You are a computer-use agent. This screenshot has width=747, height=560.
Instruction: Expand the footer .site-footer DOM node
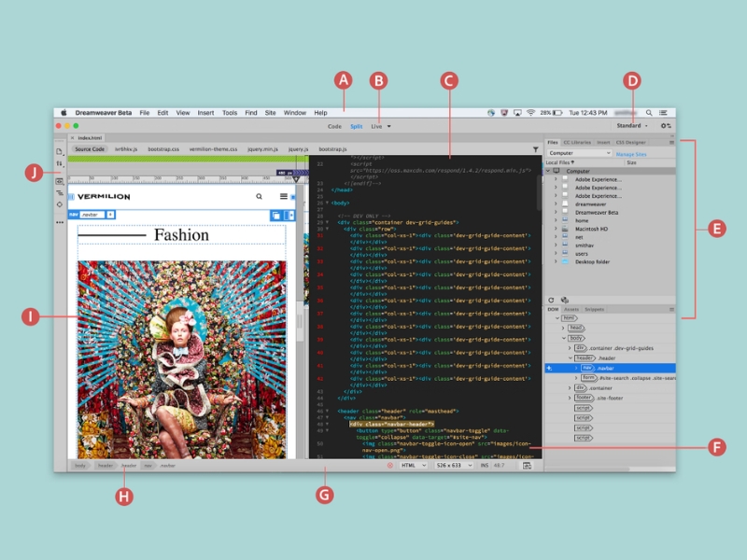[x=570, y=399]
